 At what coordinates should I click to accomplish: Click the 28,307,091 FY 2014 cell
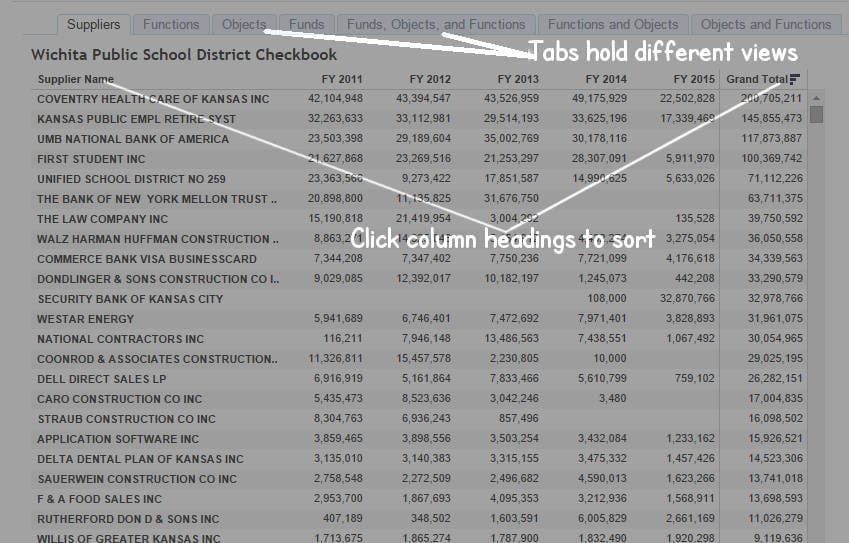point(599,159)
